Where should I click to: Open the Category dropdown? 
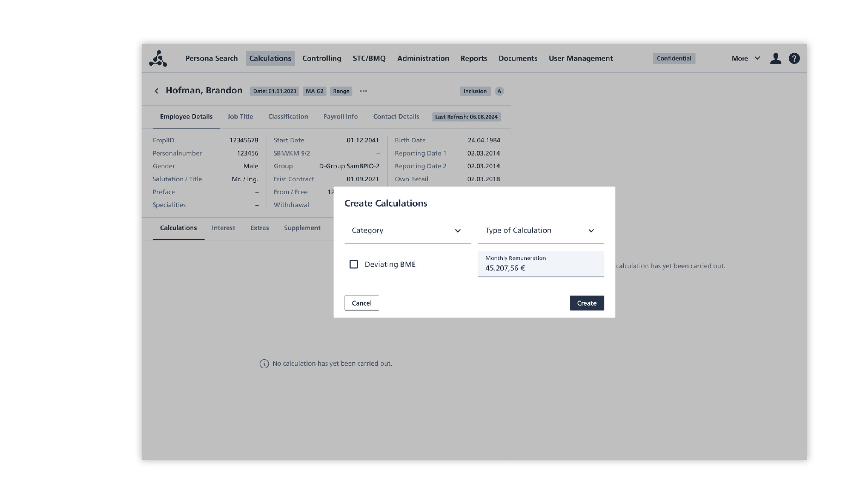(x=407, y=231)
